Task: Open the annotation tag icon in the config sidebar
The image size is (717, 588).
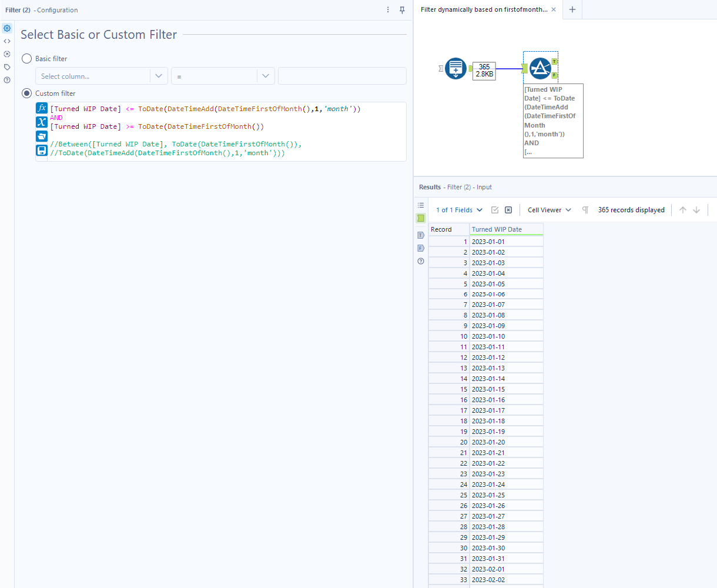Action: [7, 67]
